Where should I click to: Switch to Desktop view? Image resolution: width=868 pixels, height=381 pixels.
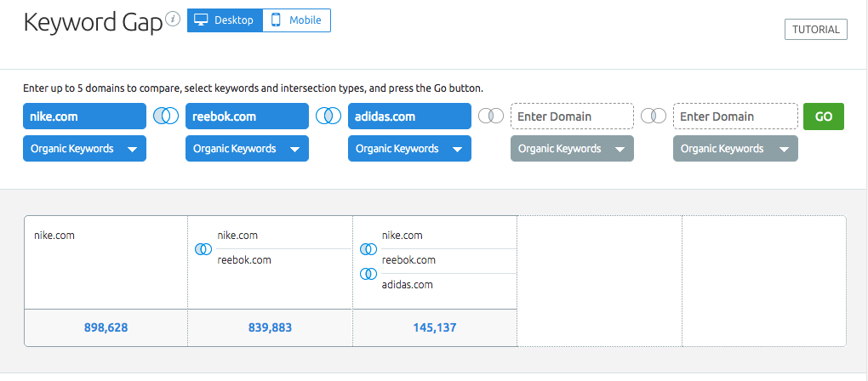pos(225,20)
